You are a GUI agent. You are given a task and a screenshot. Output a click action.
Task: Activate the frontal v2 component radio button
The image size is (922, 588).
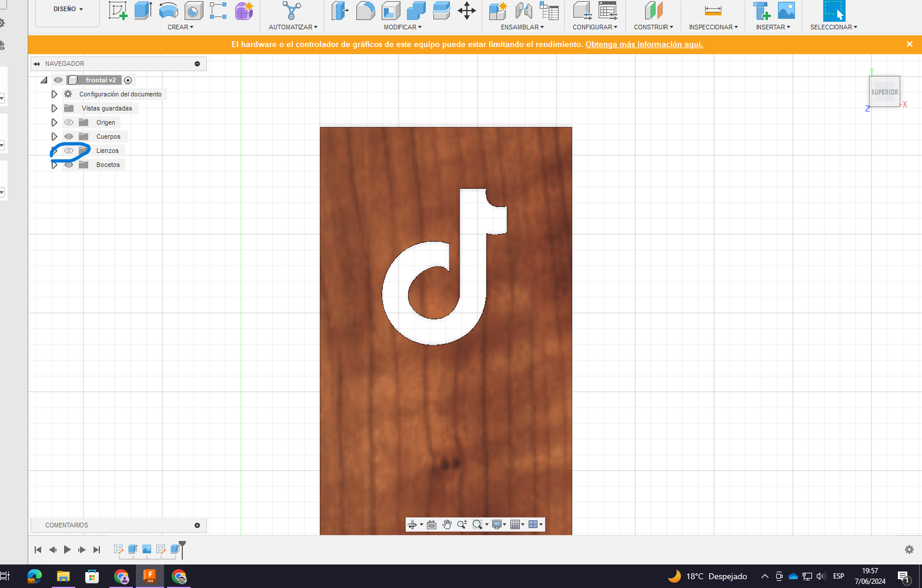(x=128, y=80)
